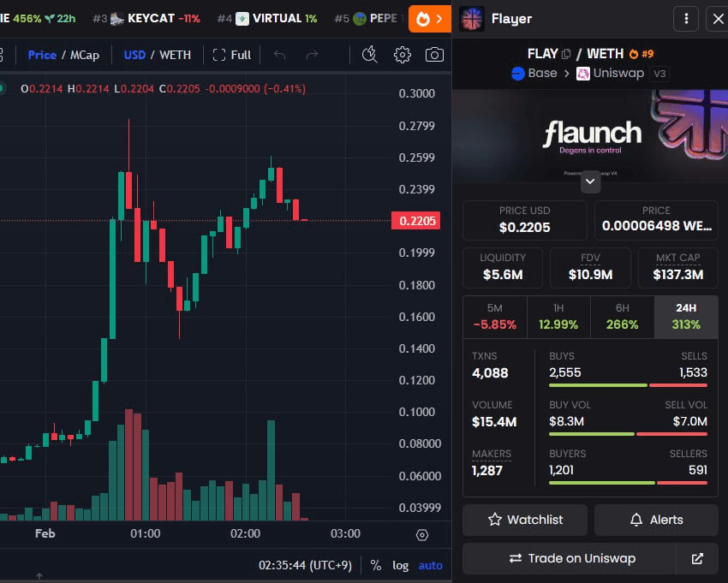728x583 pixels.
Task: Click the 02:00 time axis label
Action: coord(245,534)
